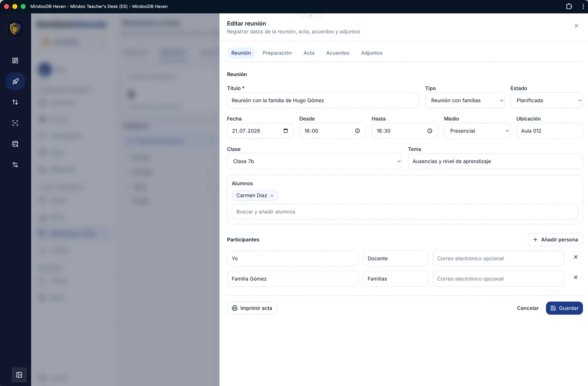Click the Cancelar button
The height and width of the screenshot is (386, 588).
click(x=528, y=308)
